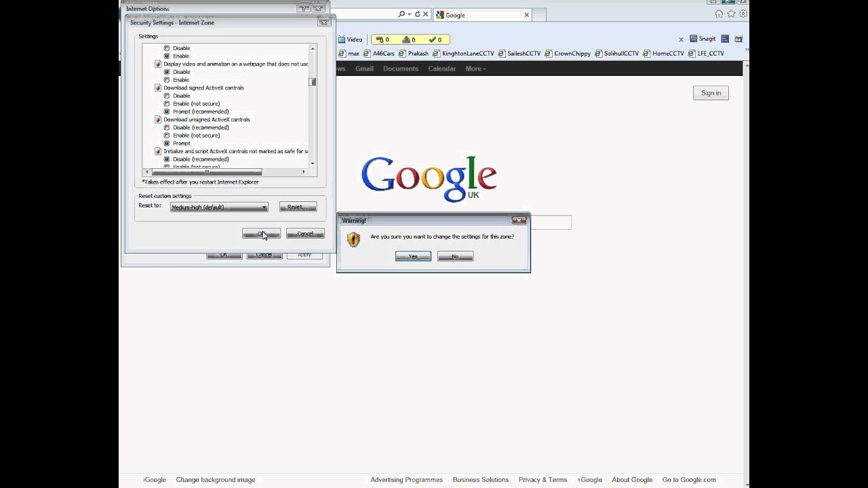
Task: Select Disable under Download signed ActiveX controls
Action: coord(167,96)
